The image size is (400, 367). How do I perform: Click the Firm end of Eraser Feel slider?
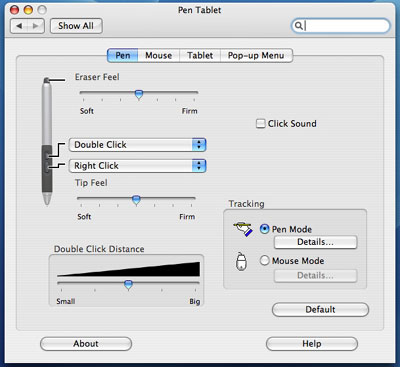pos(189,111)
